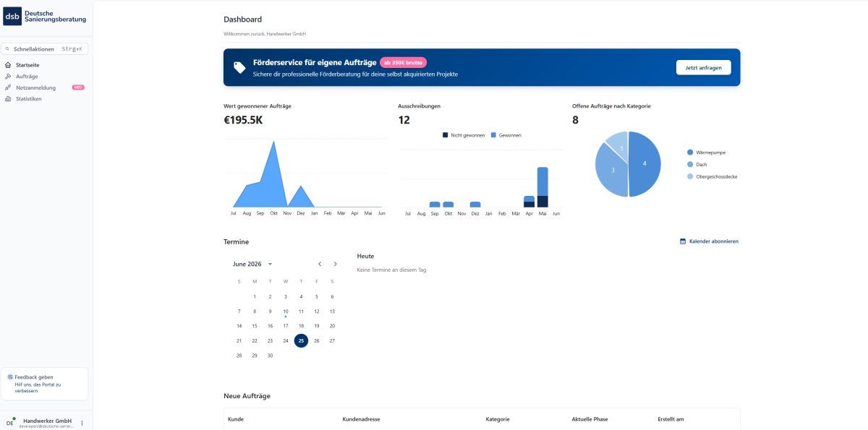Click the Netzanmeldung plug icon

[x=8, y=87]
